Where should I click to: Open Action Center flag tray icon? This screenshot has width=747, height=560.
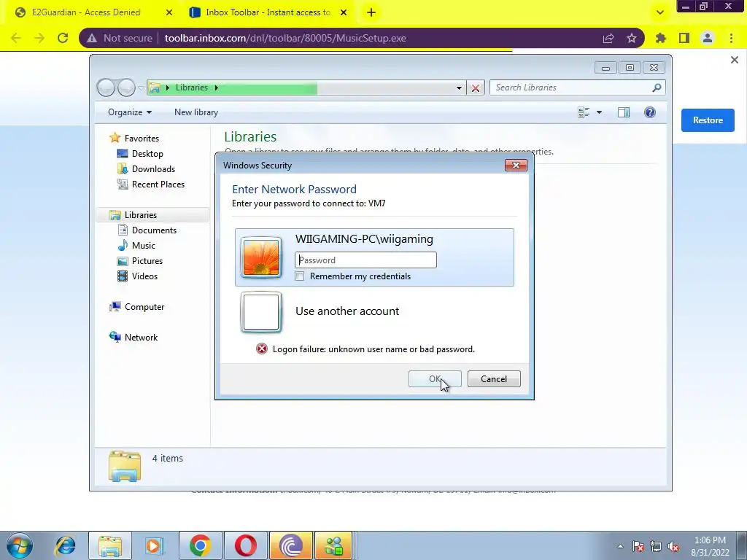pos(638,547)
